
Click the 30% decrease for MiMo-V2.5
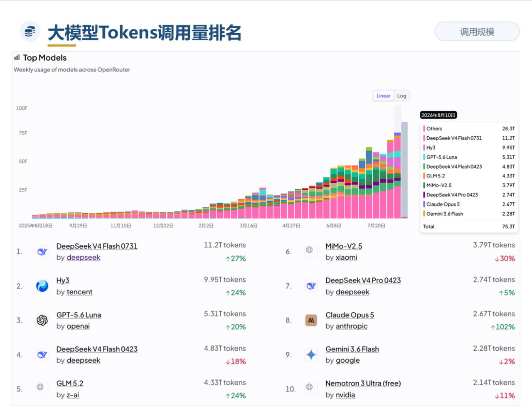tap(505, 258)
